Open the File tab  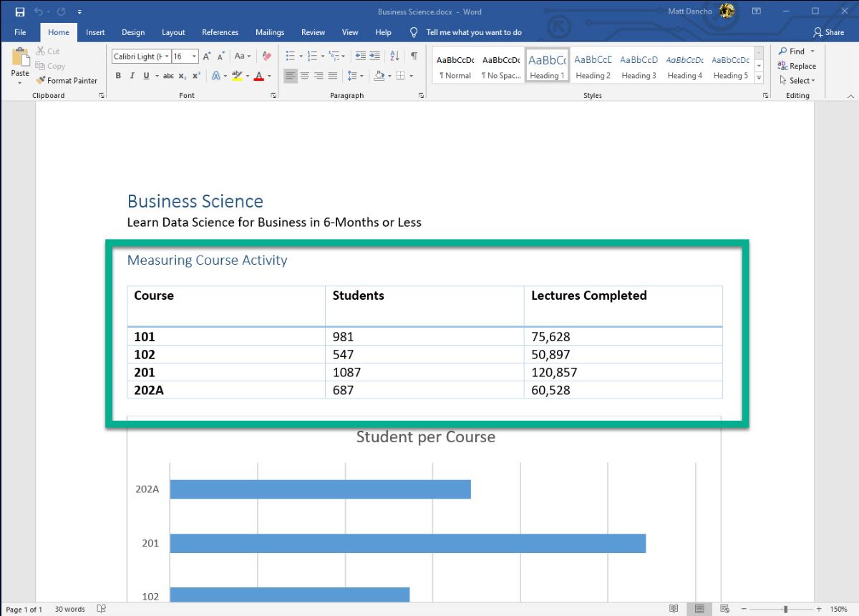(x=20, y=32)
